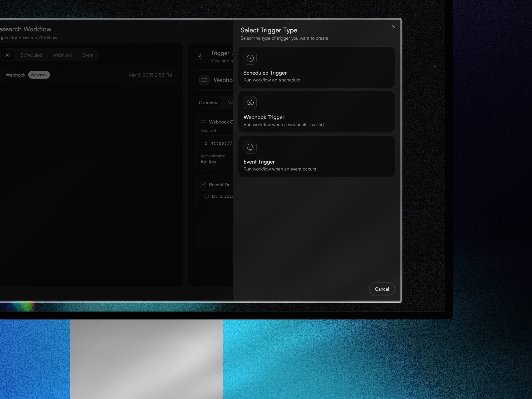The image size is (532, 399).
Task: Click the Webhook name in the trigger list
Action: (x=15, y=75)
